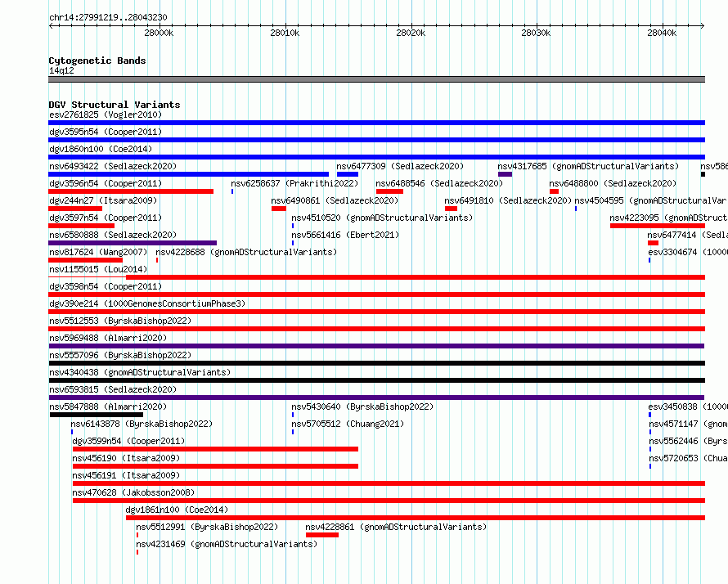
Task: Click the 28020k ruler tick label
Action: coord(411,33)
